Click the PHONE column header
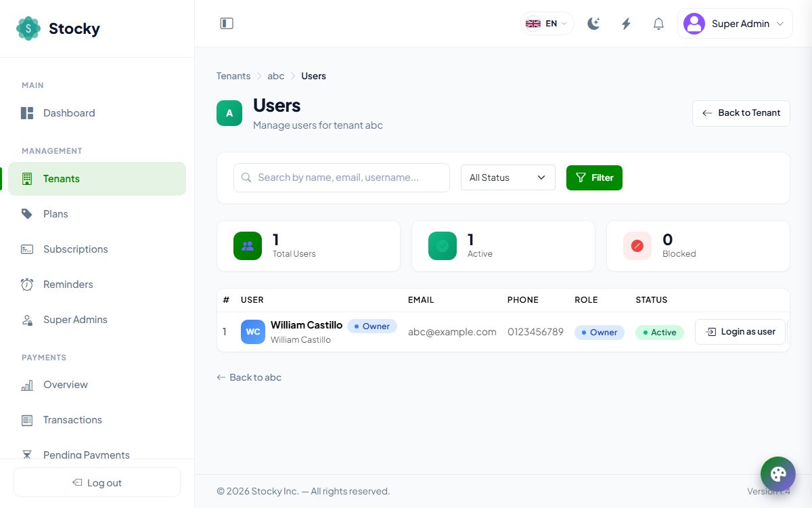 [523, 299]
